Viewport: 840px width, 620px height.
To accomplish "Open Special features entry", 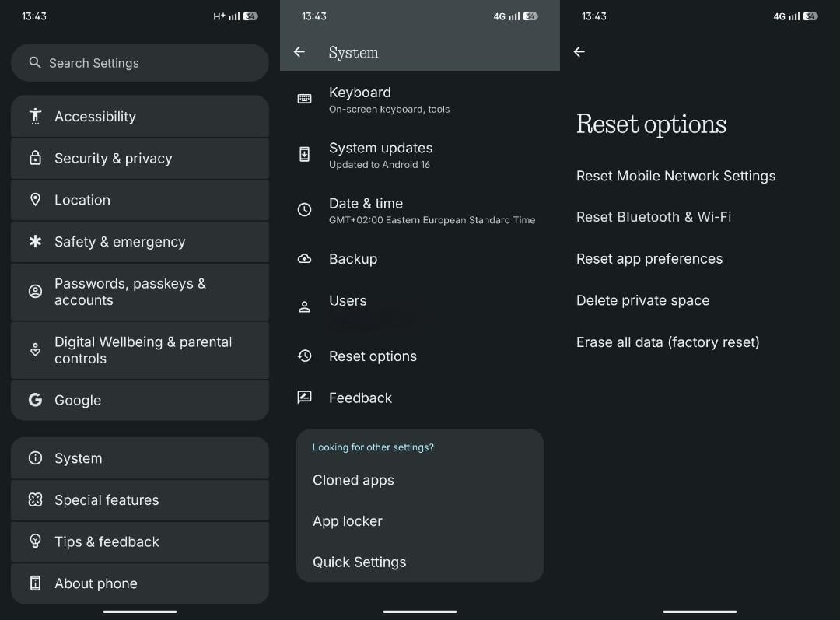I will [140, 500].
